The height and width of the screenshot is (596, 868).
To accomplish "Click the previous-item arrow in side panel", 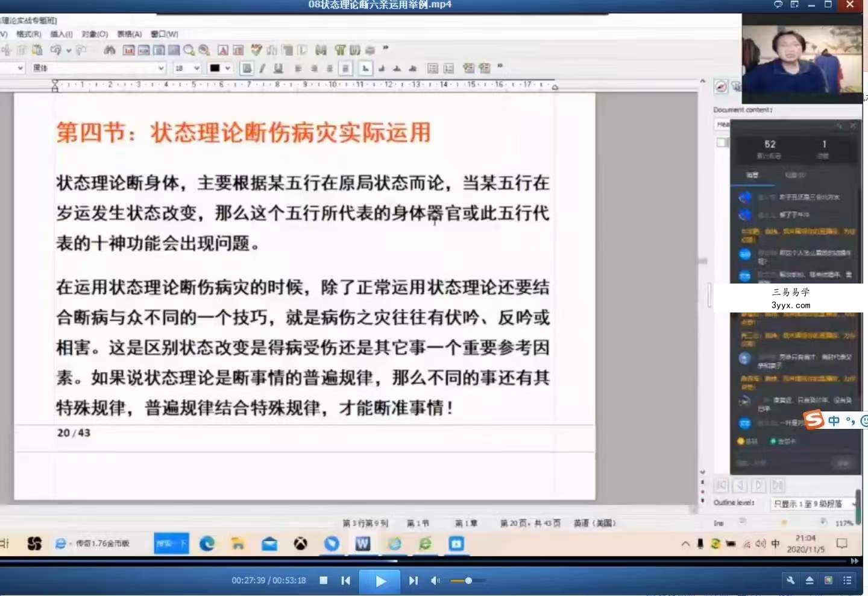I will 740,485.
